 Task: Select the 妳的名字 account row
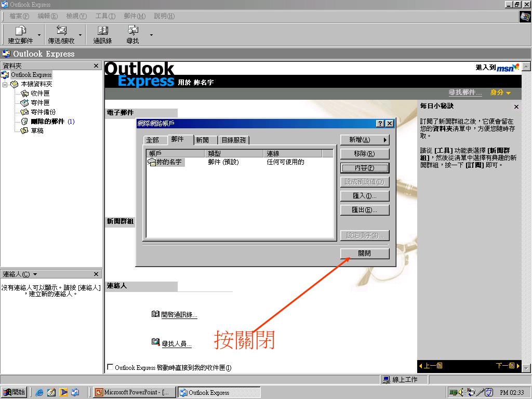pyautogui.click(x=239, y=162)
